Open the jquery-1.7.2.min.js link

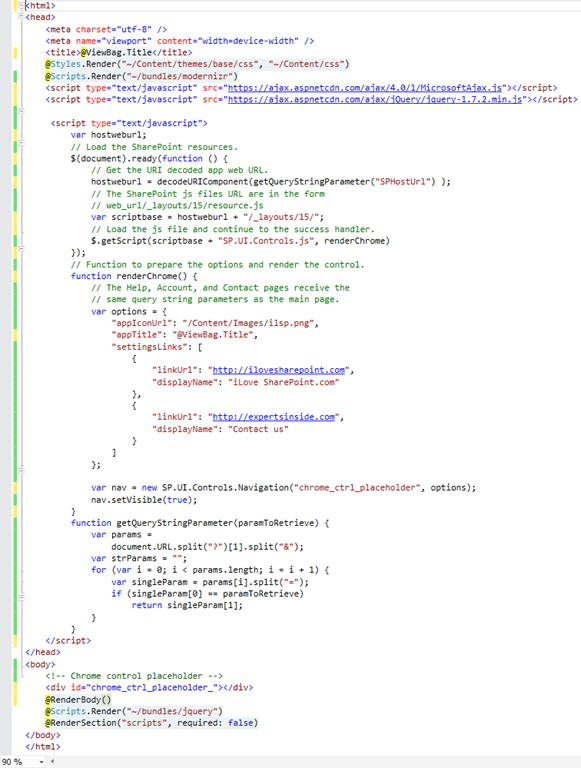[x=375, y=99]
